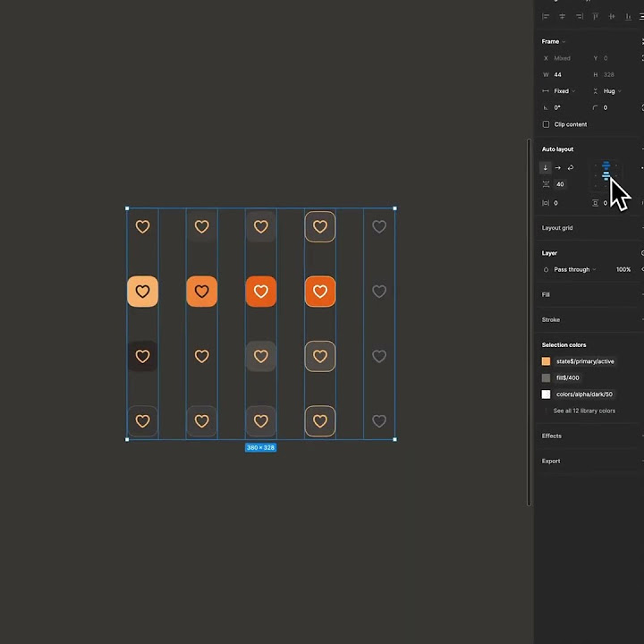Click the align left icon
The width and height of the screenshot is (644, 644).
click(x=546, y=16)
